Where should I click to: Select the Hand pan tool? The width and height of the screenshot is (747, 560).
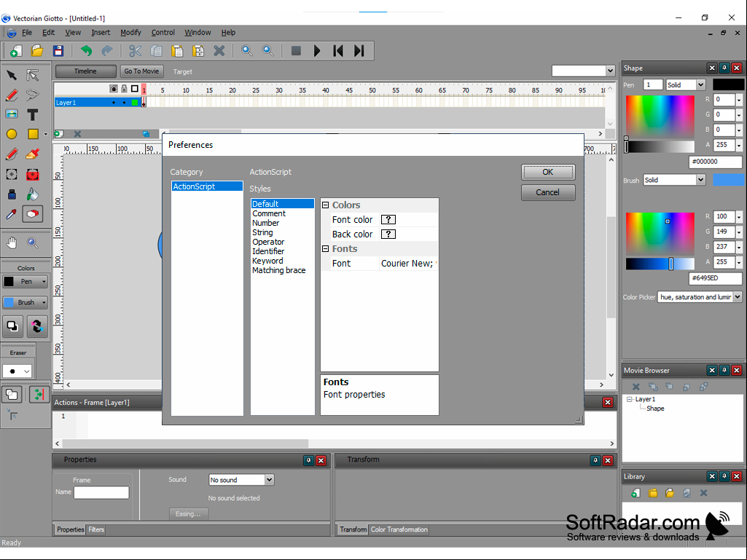12,243
